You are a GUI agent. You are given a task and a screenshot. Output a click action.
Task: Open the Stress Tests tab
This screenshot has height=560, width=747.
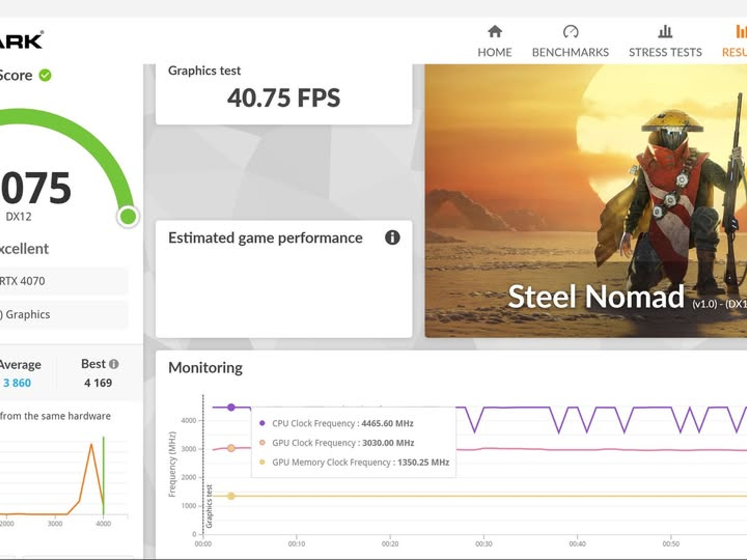pos(665,42)
